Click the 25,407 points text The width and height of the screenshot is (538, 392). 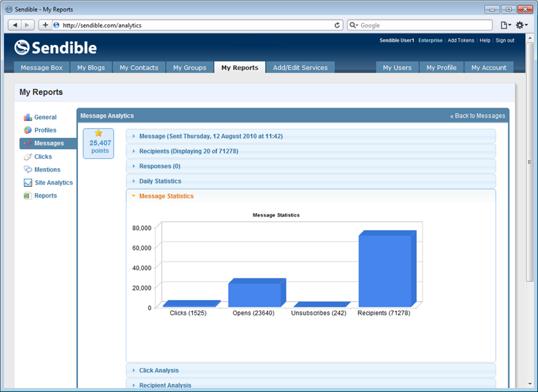point(100,147)
